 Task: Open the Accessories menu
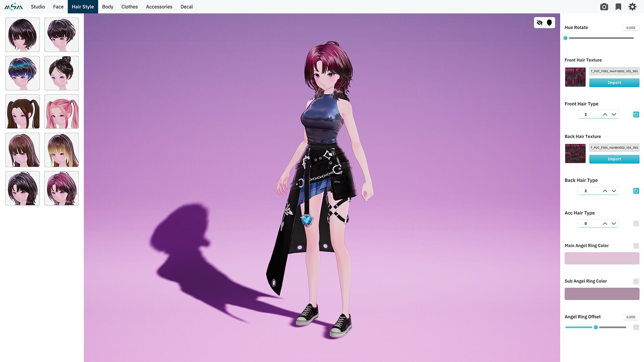point(159,7)
